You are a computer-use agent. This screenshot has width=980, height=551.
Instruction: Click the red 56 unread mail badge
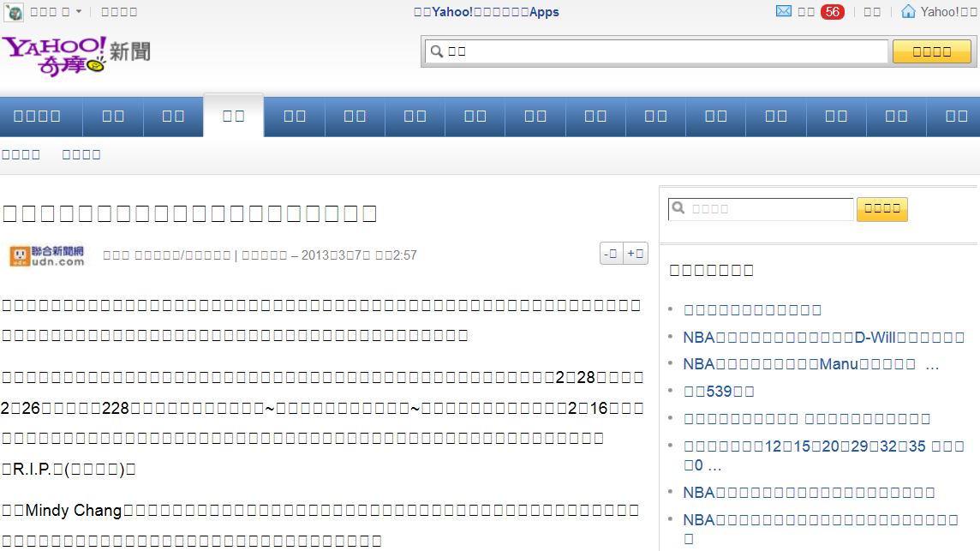[833, 12]
